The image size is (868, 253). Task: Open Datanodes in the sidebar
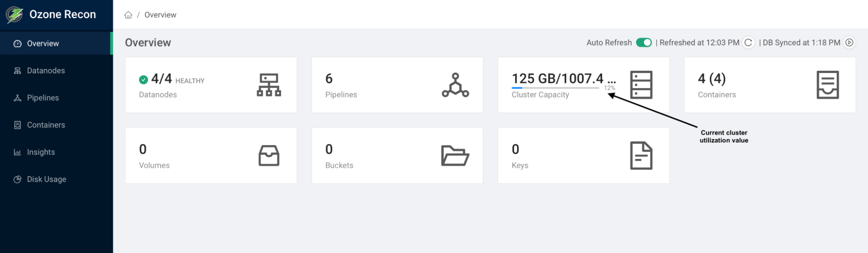coord(46,71)
